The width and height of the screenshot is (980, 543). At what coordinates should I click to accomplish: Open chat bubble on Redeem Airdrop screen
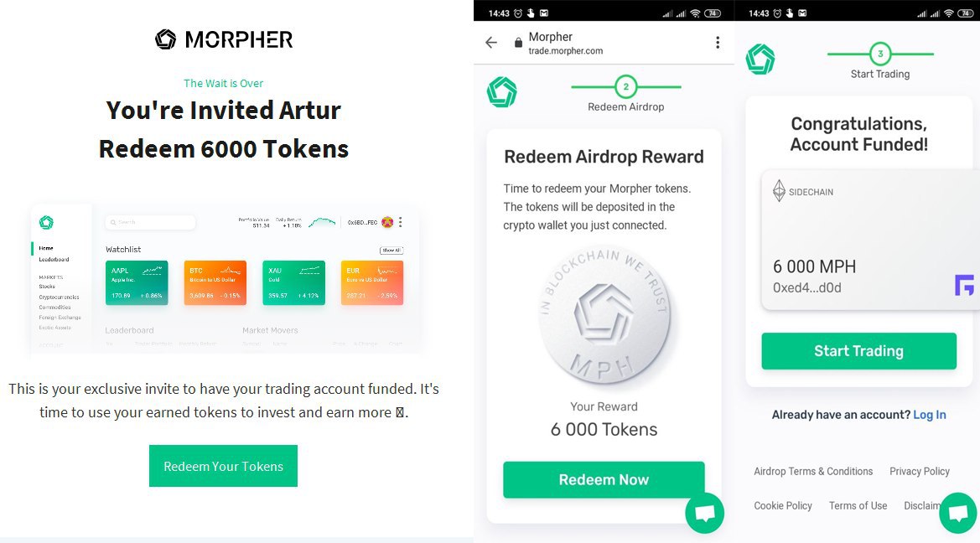point(704,513)
